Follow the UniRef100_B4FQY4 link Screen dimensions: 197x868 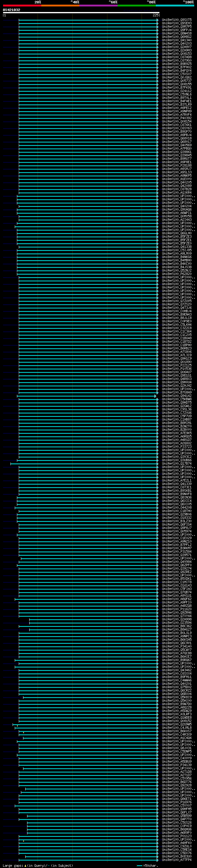pyautogui.click(x=177, y=71)
